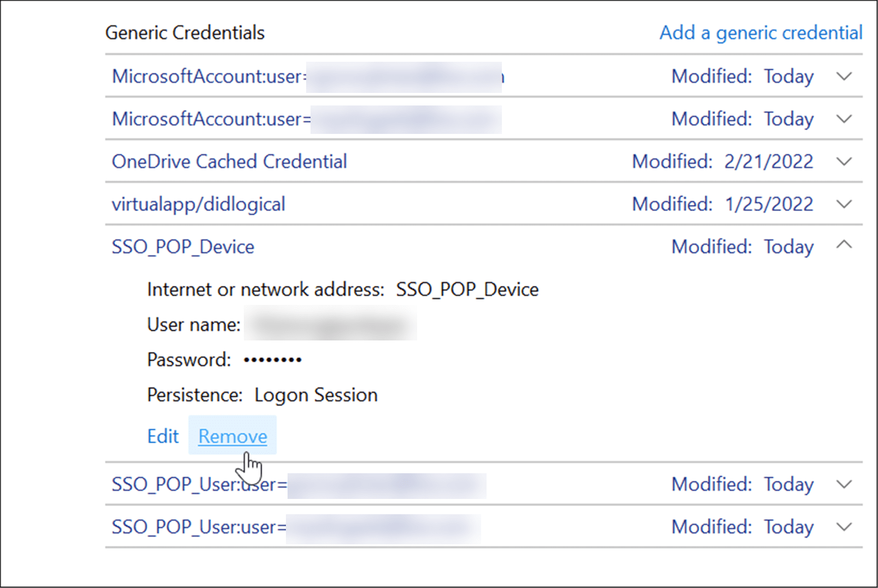This screenshot has height=588, width=878.
Task: Expand the last SSO_POP_User credential chevron
Action: (844, 527)
